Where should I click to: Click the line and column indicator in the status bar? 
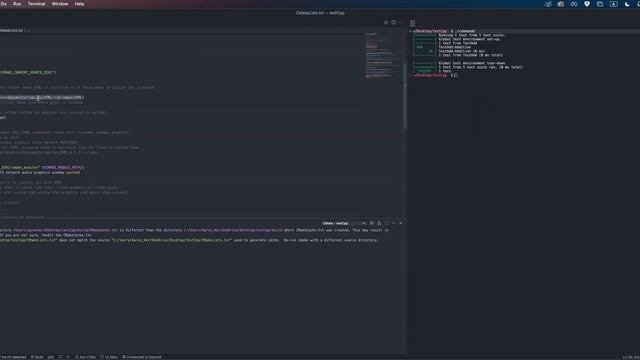(631, 357)
